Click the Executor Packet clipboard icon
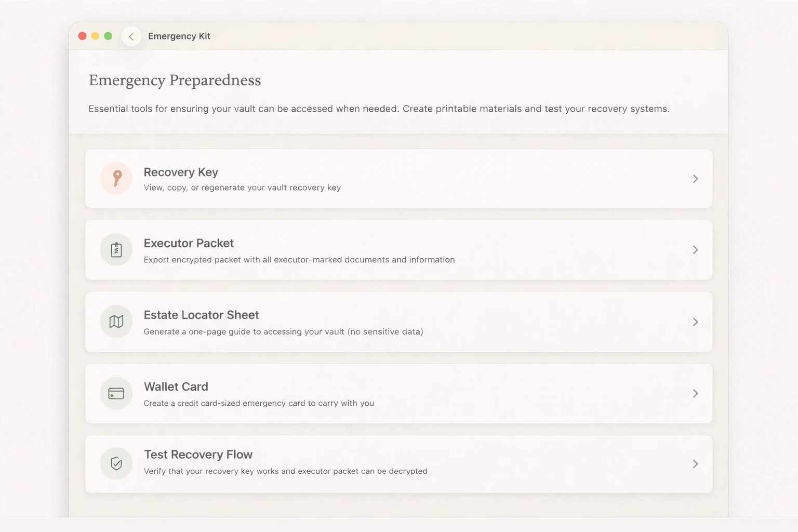This screenshot has width=798, height=532. tap(116, 249)
